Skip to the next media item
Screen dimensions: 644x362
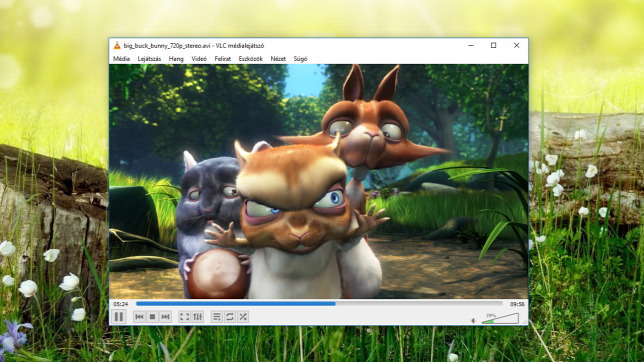tap(166, 317)
